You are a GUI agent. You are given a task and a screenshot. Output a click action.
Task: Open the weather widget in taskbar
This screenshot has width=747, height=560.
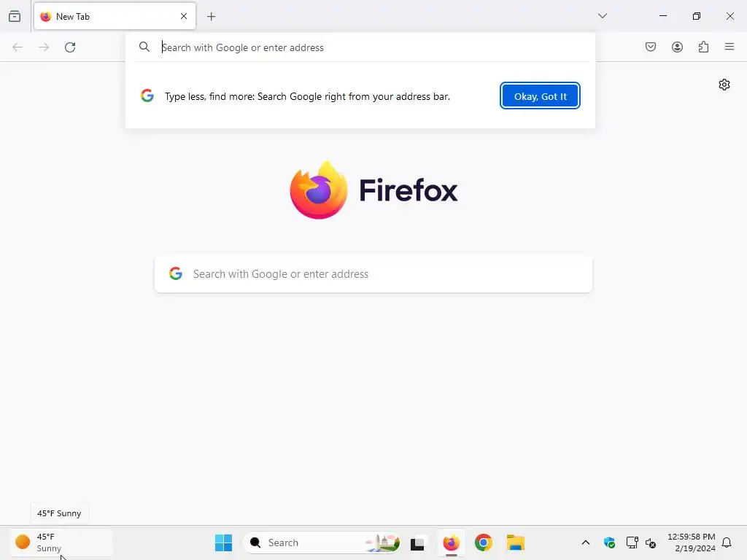click(61, 542)
